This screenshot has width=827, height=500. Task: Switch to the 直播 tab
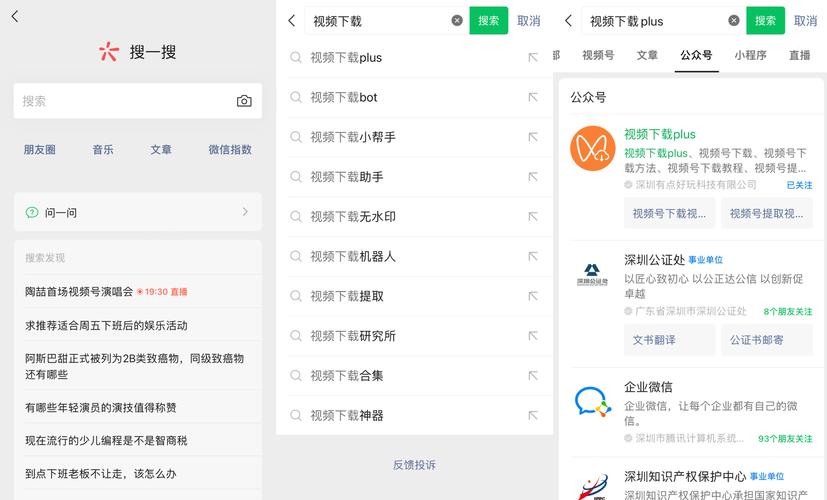pos(800,55)
